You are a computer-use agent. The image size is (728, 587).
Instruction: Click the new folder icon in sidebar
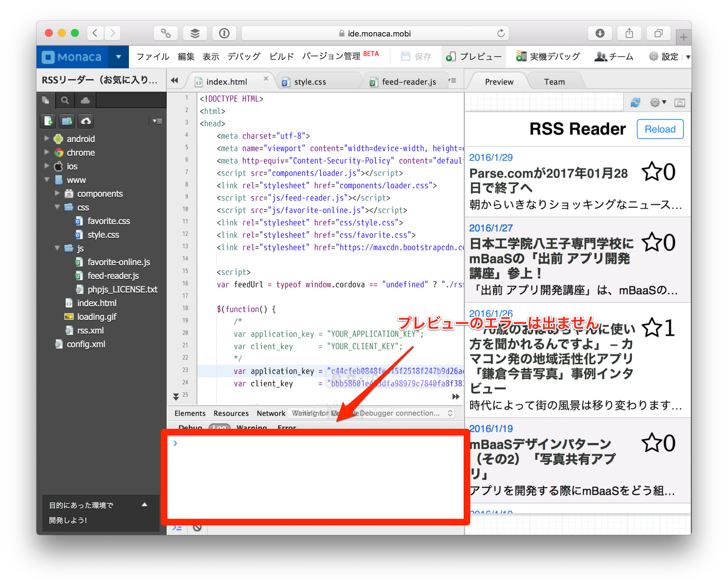coord(67,121)
